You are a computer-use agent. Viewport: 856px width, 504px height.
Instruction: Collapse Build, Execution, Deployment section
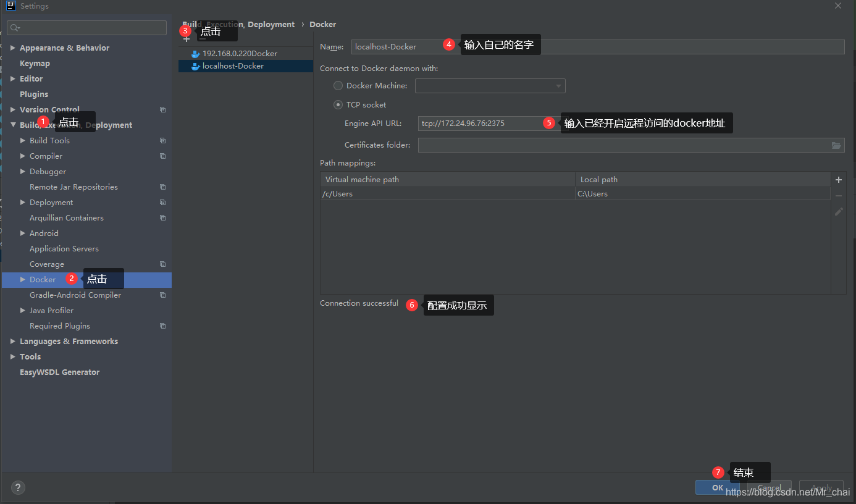(14, 125)
